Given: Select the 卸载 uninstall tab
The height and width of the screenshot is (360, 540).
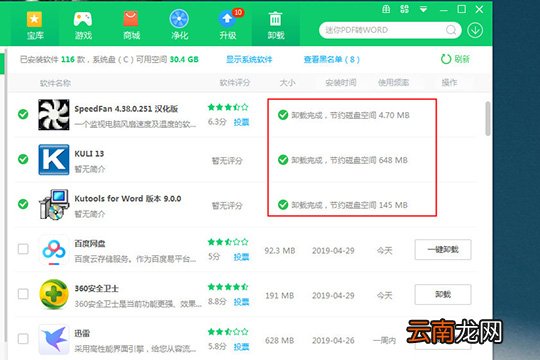Looking at the screenshot, I should tap(276, 25).
